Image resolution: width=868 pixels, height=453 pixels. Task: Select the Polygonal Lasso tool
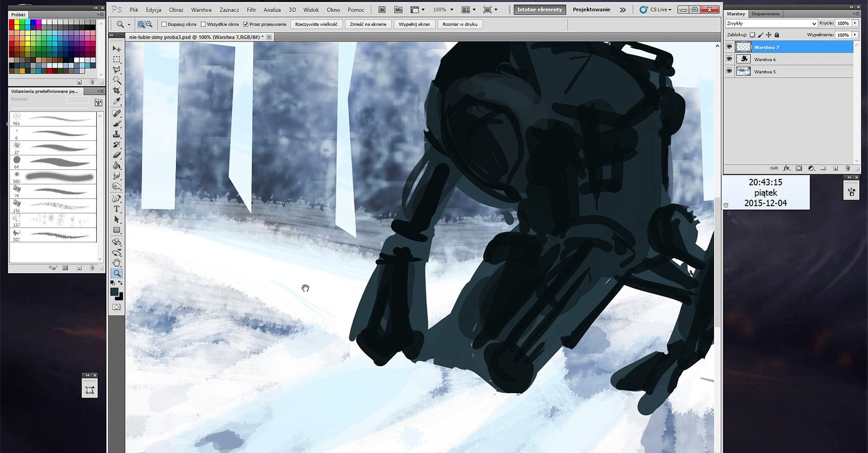click(x=116, y=70)
